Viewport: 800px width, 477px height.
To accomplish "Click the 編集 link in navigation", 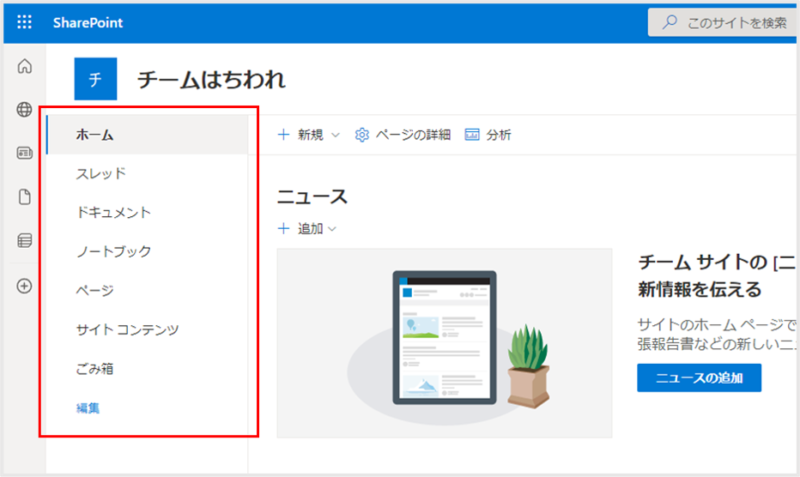I will [88, 408].
